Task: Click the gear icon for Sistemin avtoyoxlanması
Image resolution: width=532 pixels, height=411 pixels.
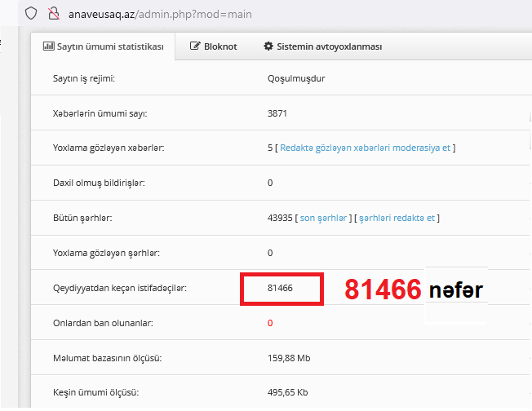Action: click(268, 46)
